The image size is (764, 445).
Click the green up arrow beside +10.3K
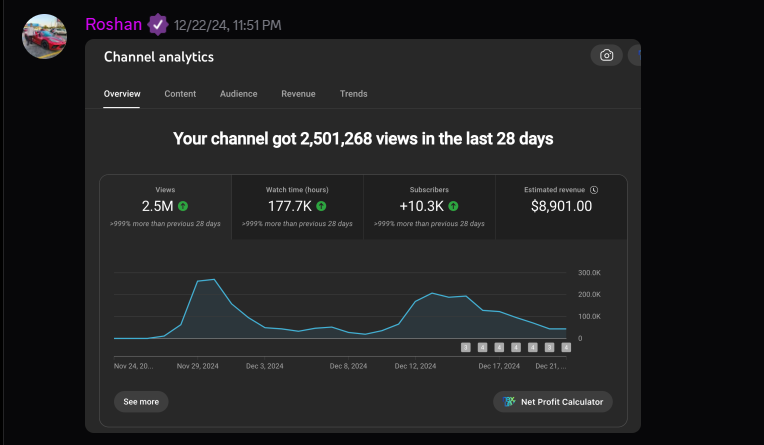[x=453, y=206]
